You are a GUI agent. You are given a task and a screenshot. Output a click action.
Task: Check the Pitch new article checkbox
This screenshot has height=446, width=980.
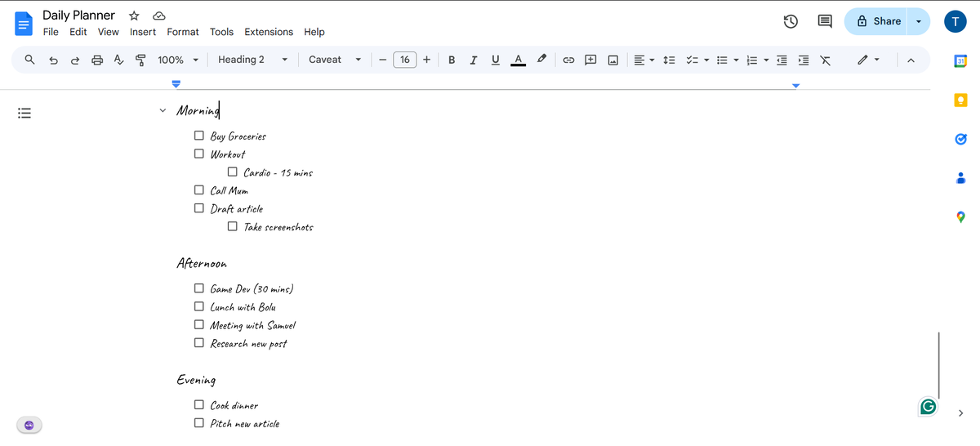coord(199,422)
